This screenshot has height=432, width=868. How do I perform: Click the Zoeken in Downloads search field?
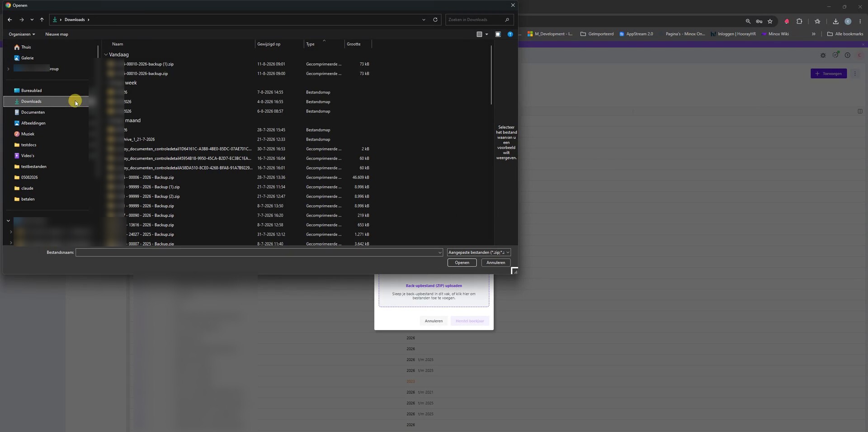pyautogui.click(x=479, y=20)
